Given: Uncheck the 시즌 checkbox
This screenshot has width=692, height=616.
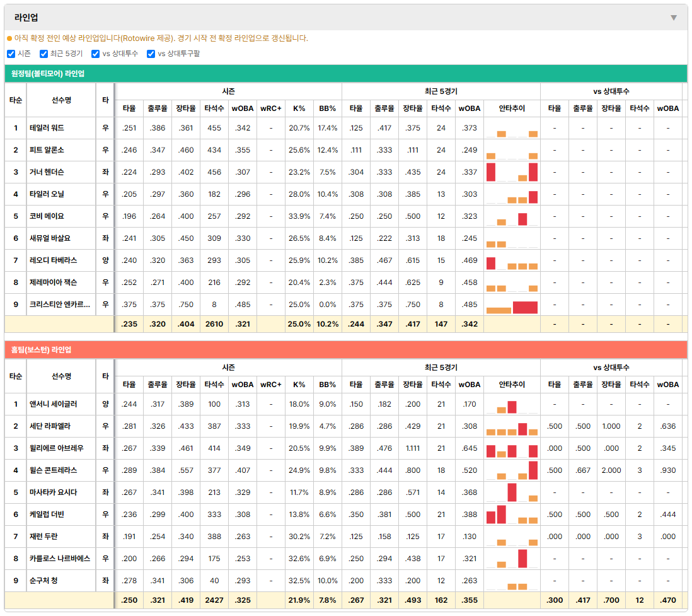Looking at the screenshot, I should tap(11, 54).
